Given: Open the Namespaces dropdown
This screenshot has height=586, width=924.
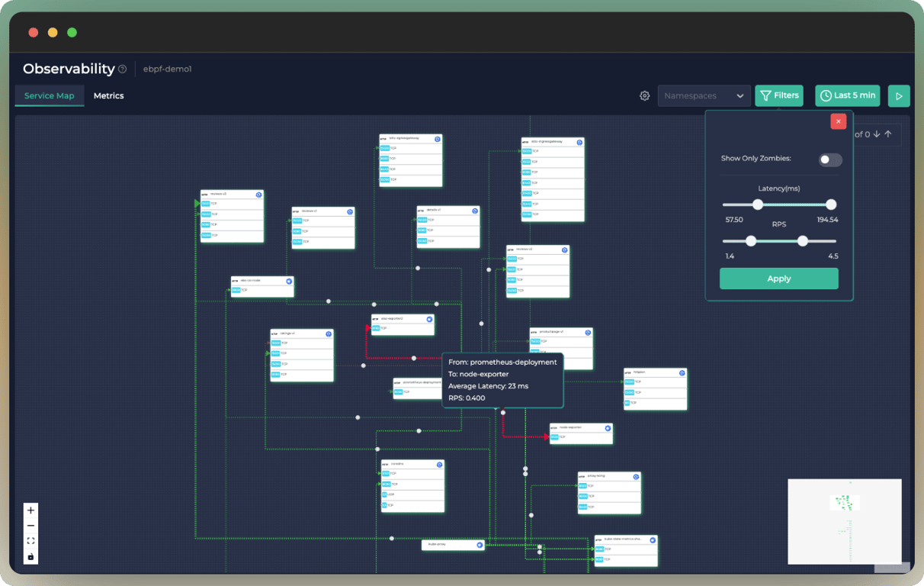Looking at the screenshot, I should point(704,95).
